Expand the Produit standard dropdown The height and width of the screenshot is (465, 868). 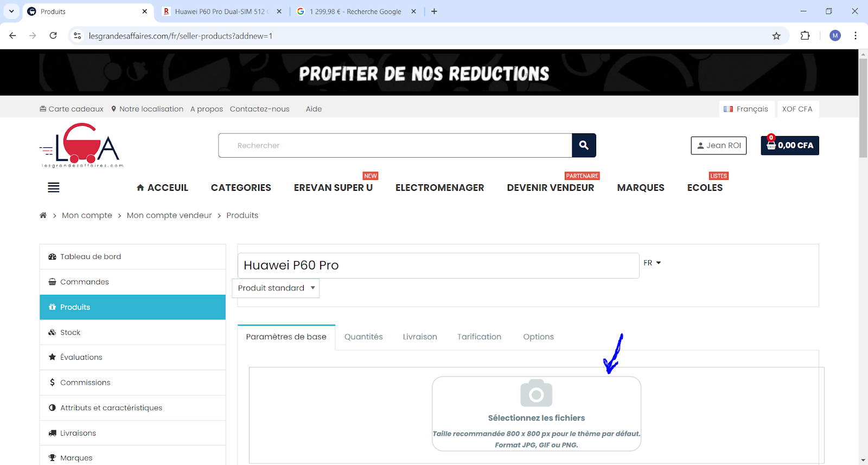point(276,288)
